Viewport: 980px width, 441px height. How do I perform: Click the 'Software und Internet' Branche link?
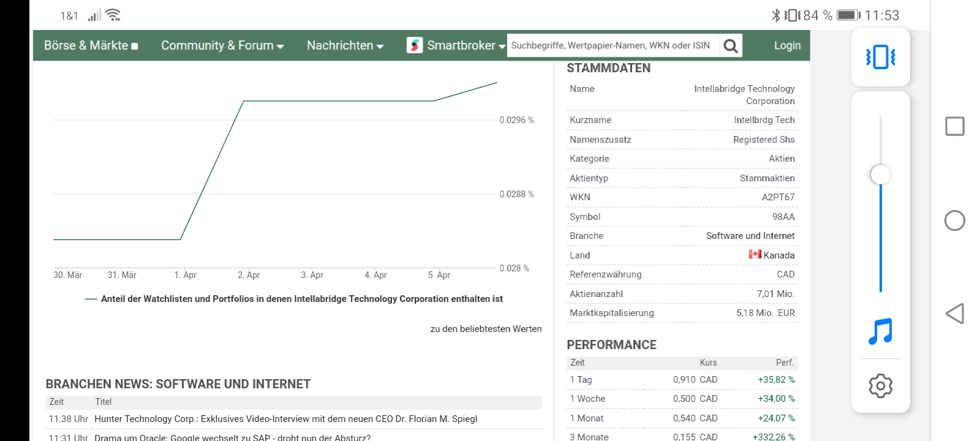[750, 236]
